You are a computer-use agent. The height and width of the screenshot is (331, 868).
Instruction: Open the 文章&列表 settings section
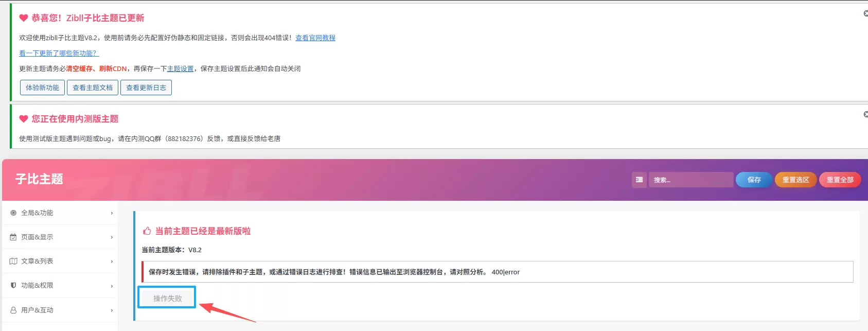tap(60, 261)
